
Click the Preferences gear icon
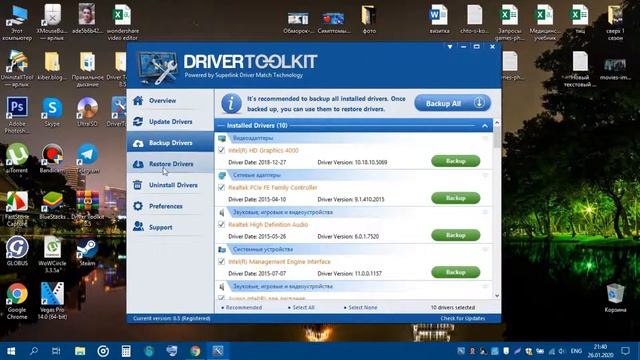click(138, 206)
